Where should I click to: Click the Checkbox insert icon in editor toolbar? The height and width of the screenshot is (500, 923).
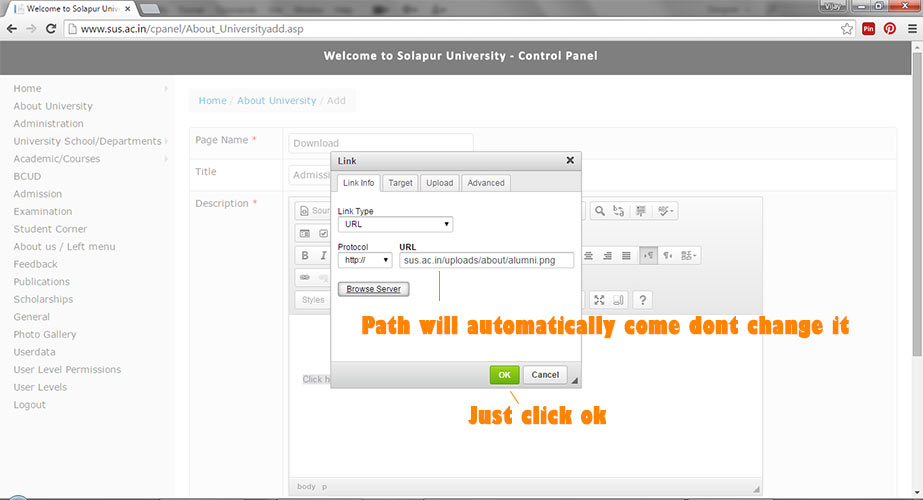click(323, 233)
